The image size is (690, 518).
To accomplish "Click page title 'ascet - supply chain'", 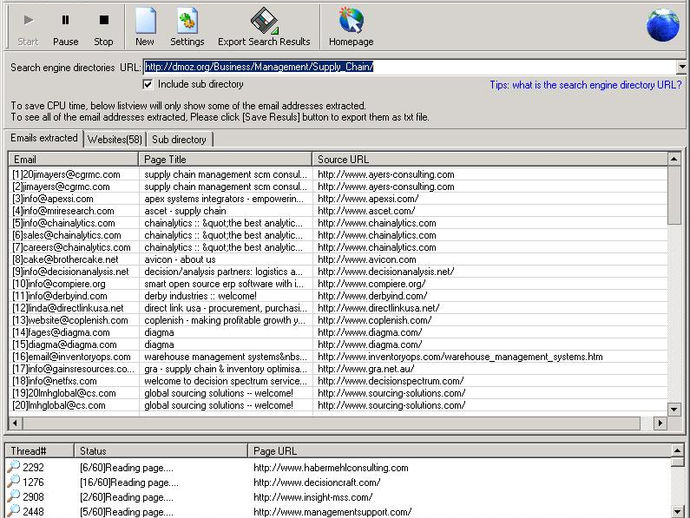I will click(x=185, y=211).
